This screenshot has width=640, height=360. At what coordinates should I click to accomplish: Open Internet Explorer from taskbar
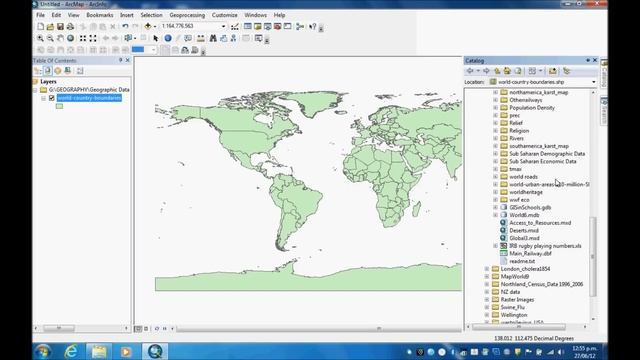point(71,351)
